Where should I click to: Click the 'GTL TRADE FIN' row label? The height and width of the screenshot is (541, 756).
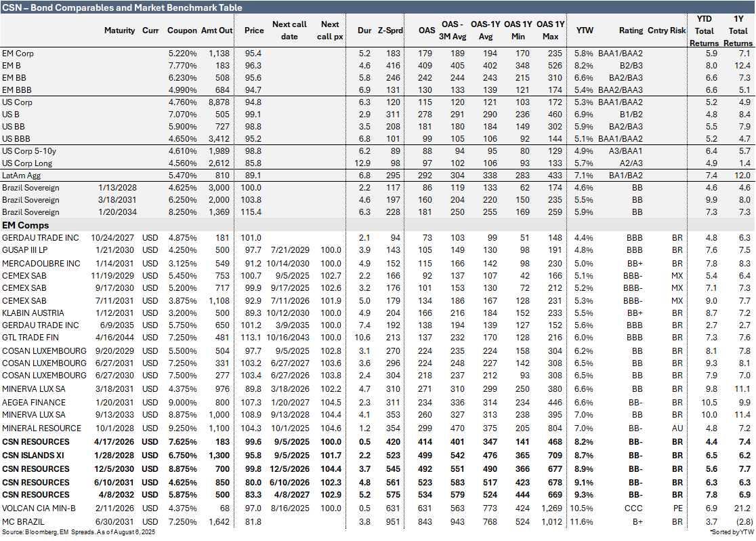pos(30,338)
